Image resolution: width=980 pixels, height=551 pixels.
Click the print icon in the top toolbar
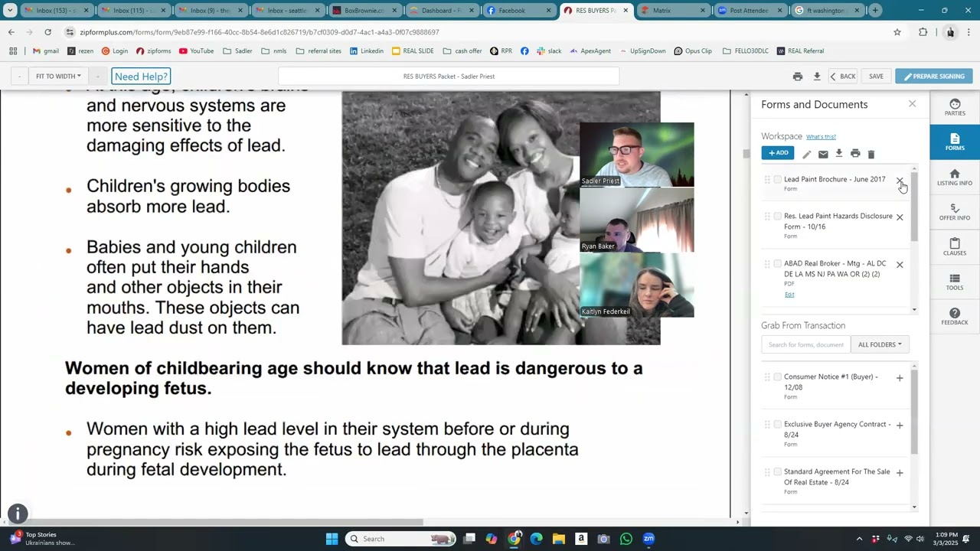[798, 77]
